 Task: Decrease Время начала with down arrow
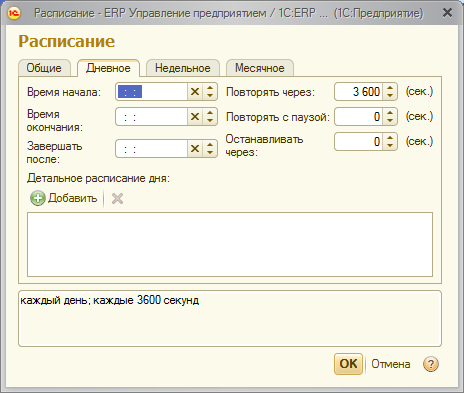[210, 95]
